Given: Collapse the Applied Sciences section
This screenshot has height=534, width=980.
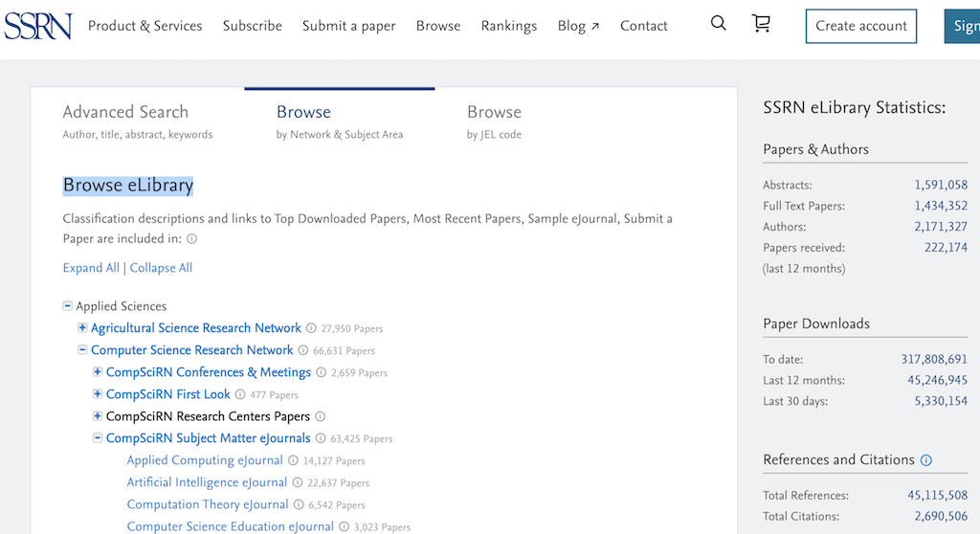Looking at the screenshot, I should (x=68, y=306).
